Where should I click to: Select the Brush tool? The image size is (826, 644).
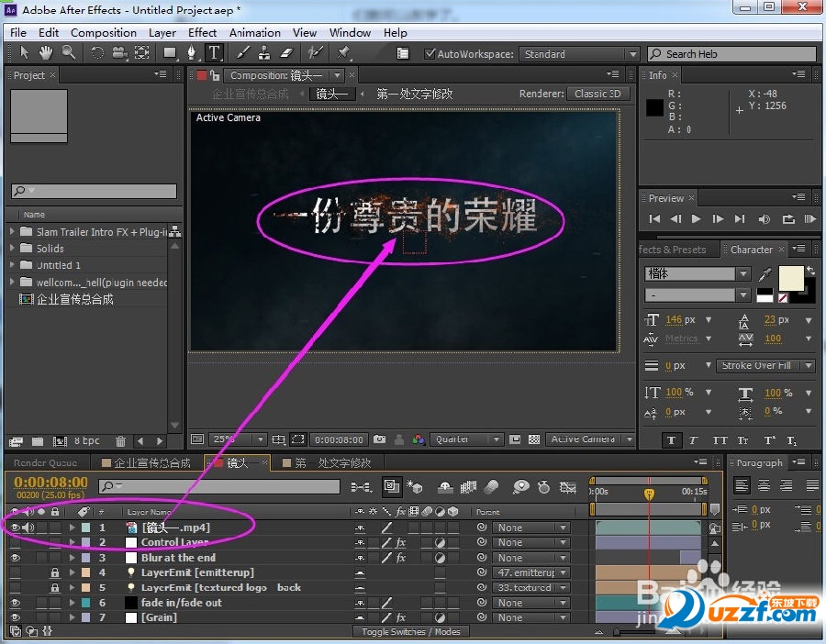click(243, 52)
